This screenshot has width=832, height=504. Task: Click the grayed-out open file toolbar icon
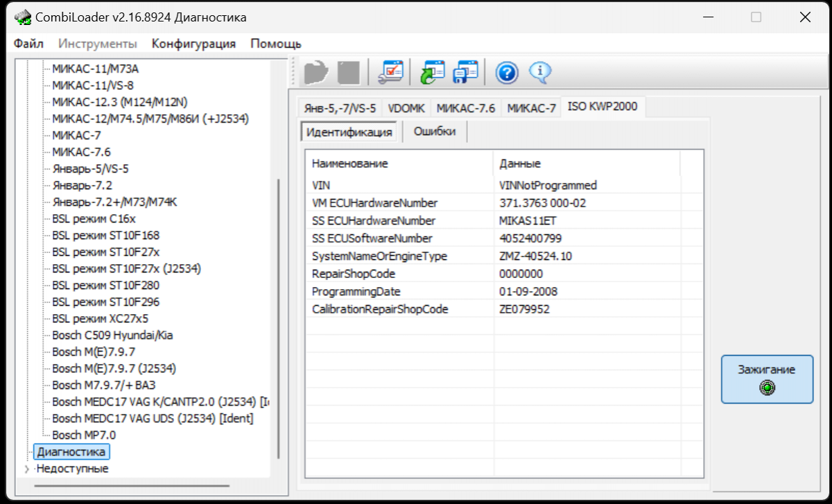click(x=315, y=71)
